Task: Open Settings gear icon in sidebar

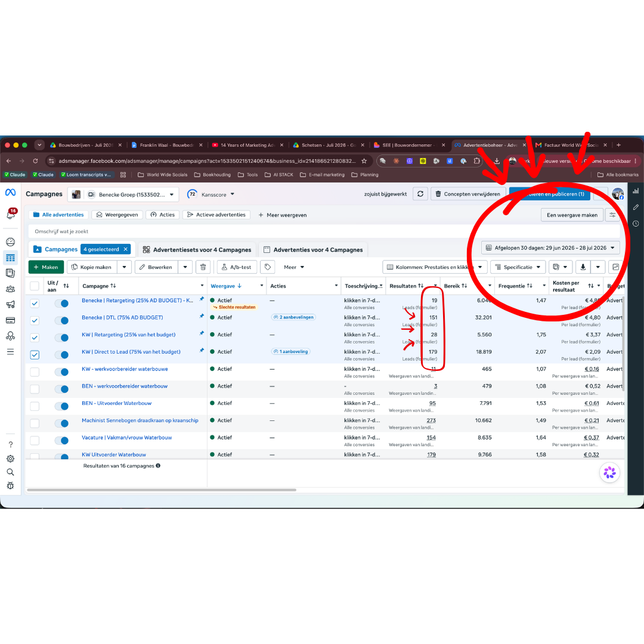Action: [10, 459]
